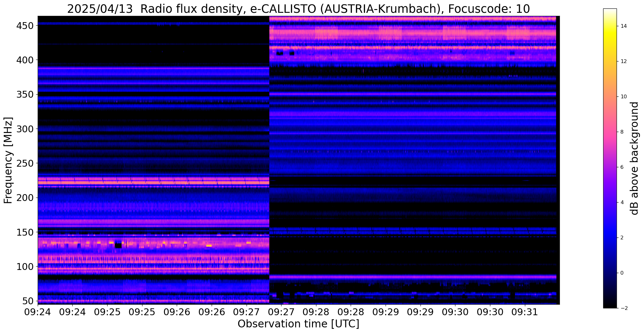Click the colorbar tick value 14
The image size is (644, 333).
point(623,26)
